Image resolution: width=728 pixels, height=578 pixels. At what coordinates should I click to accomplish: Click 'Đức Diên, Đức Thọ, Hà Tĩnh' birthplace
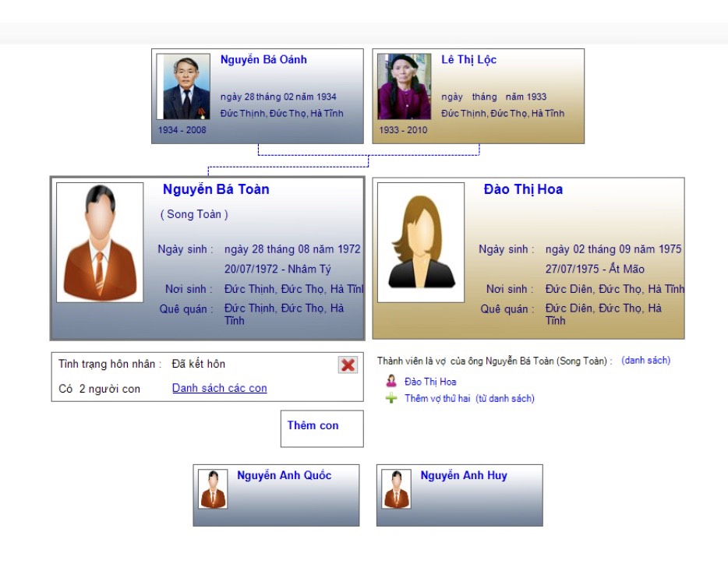(615, 289)
